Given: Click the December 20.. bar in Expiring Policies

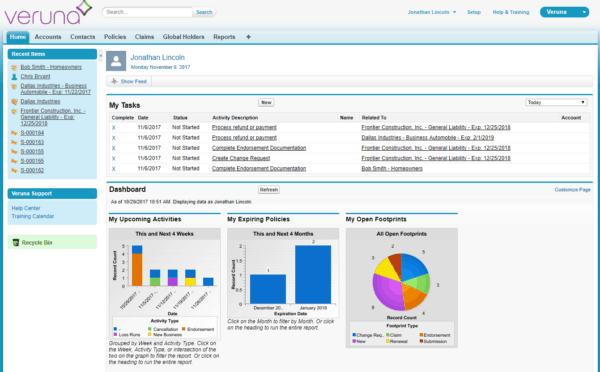Looking at the screenshot, I should click(x=268, y=289).
